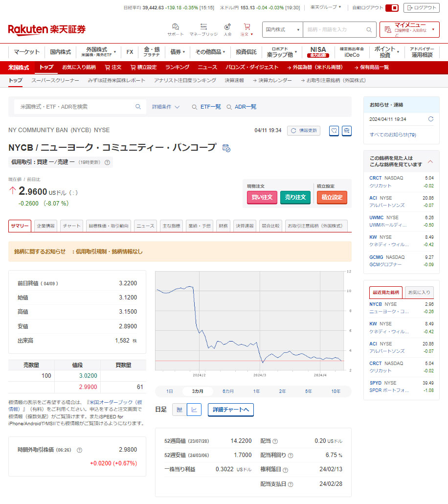
Task: Open the ランキング menu in red bar
Action: (x=177, y=67)
